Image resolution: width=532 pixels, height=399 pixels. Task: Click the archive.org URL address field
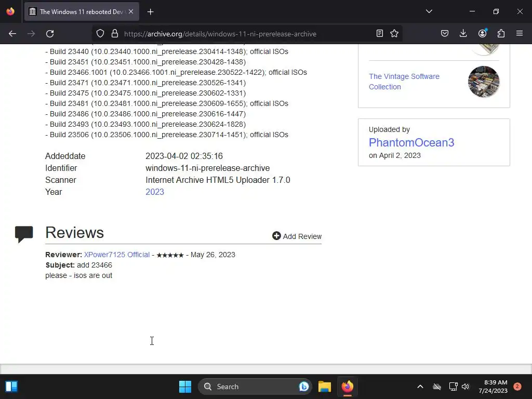(x=220, y=34)
